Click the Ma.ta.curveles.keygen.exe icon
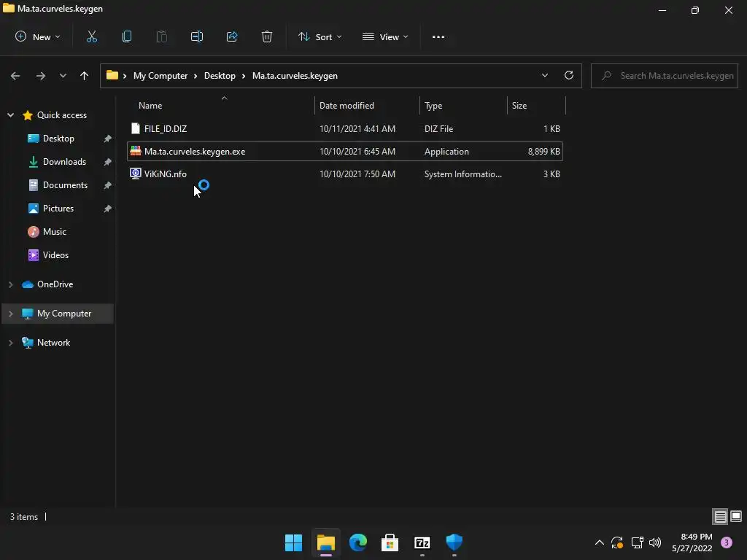 click(x=135, y=151)
